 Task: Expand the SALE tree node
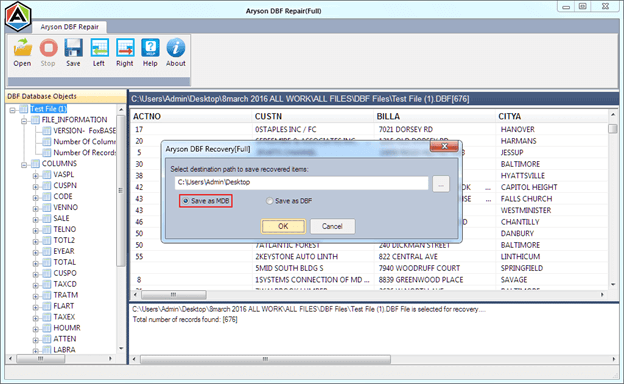pos(36,219)
